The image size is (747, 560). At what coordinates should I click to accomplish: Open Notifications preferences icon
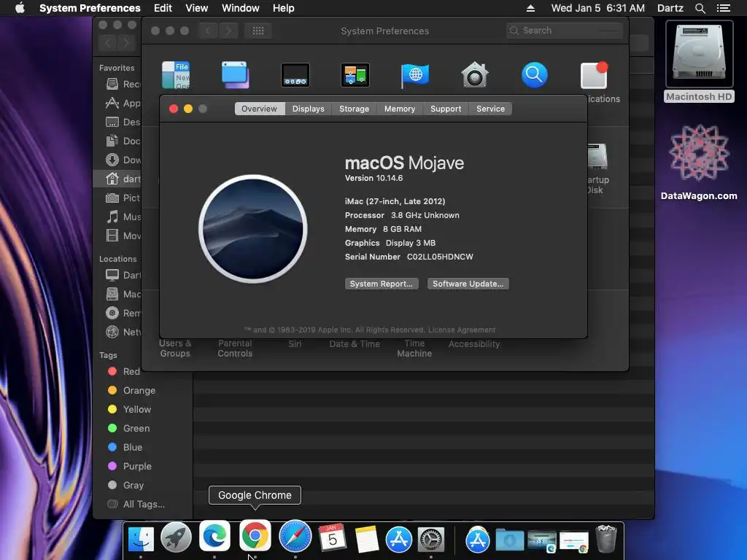tap(594, 75)
